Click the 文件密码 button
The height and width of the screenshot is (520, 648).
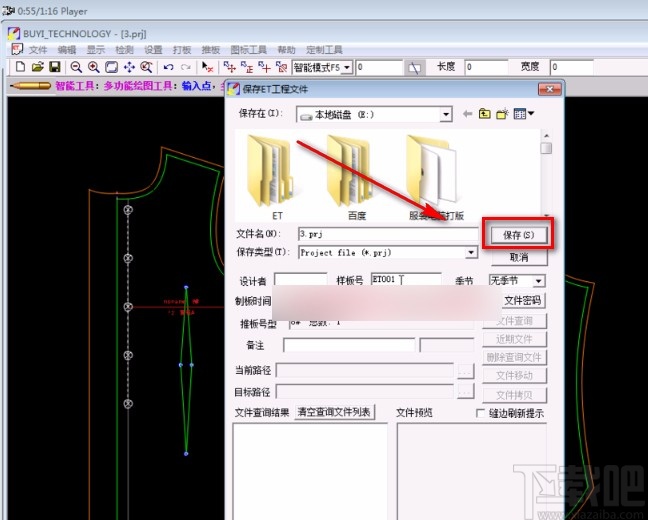point(523,301)
